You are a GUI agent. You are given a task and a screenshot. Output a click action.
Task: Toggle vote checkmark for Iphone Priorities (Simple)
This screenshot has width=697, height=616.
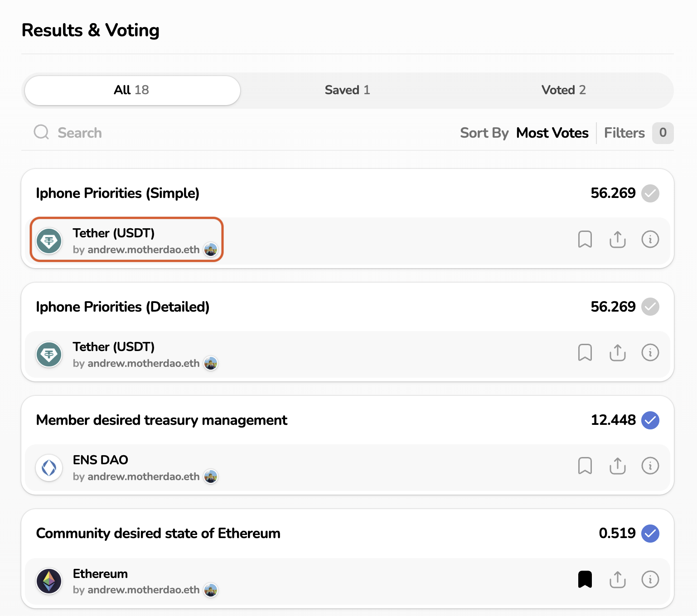coord(650,193)
